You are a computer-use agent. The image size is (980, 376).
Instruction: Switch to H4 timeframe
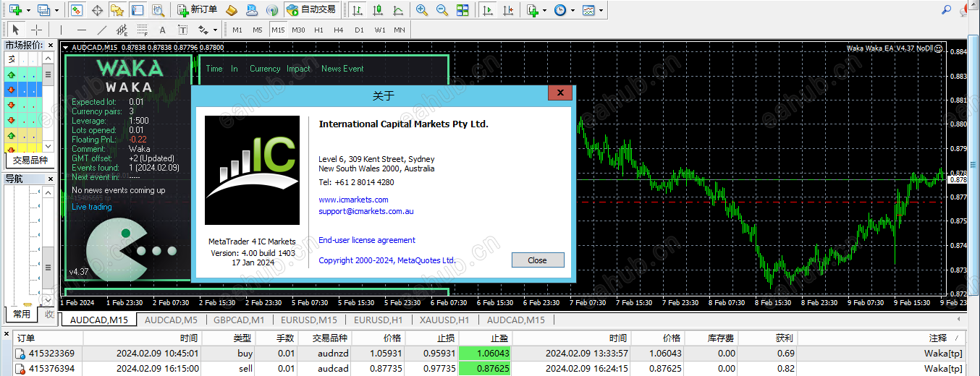coord(339,30)
